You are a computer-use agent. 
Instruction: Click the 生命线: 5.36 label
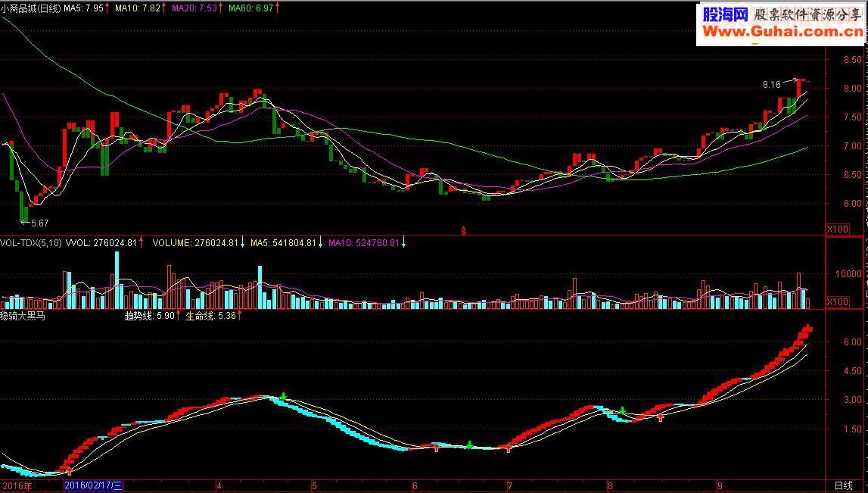click(211, 316)
